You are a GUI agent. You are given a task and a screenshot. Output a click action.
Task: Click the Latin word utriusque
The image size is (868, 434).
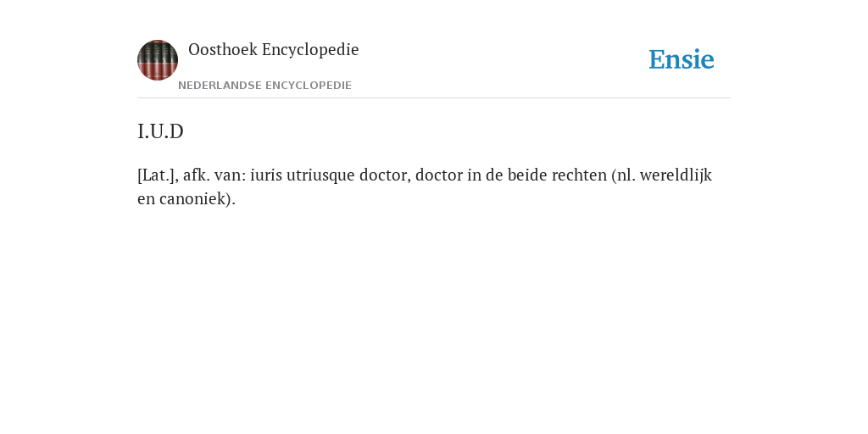[320, 176]
